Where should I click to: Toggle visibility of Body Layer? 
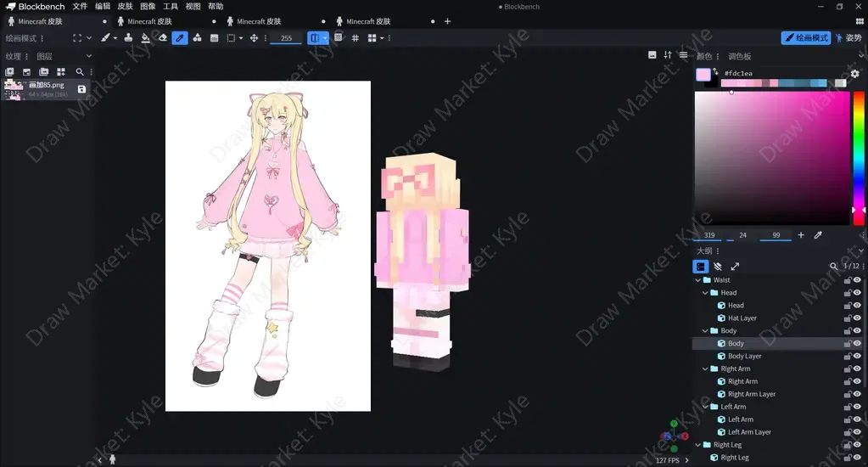pos(857,357)
